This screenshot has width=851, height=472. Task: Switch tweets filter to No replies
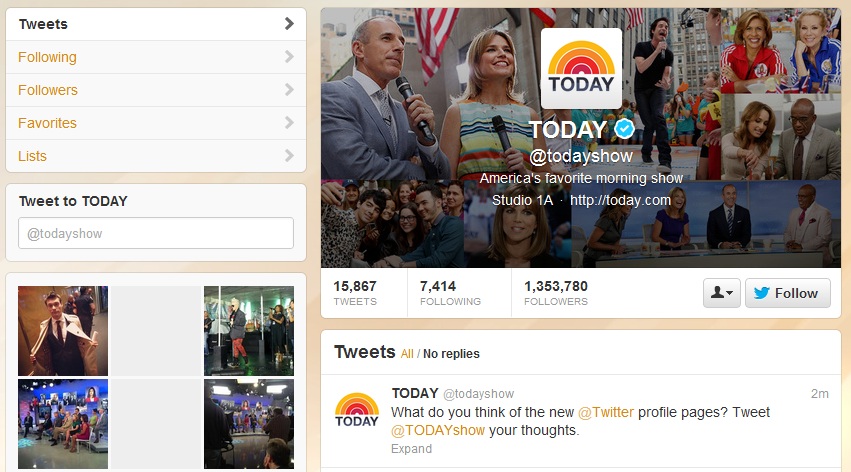[451, 354]
